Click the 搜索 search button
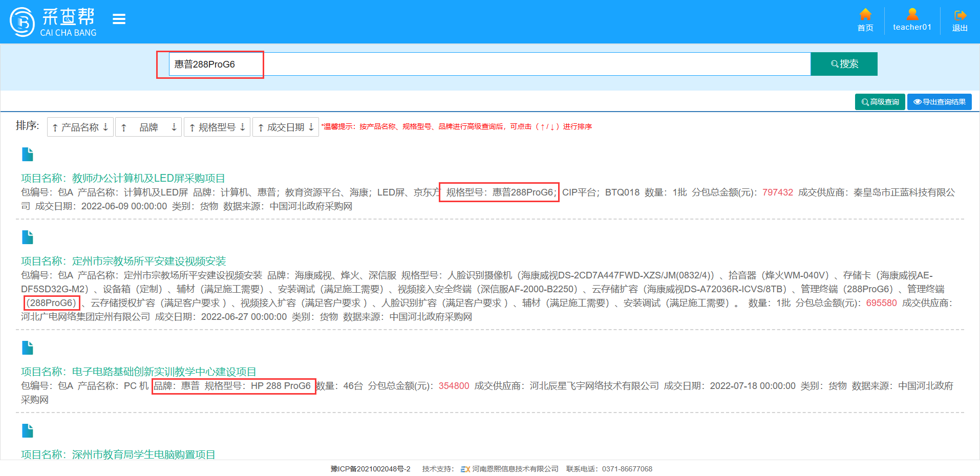This screenshot has width=980, height=476. (x=844, y=64)
